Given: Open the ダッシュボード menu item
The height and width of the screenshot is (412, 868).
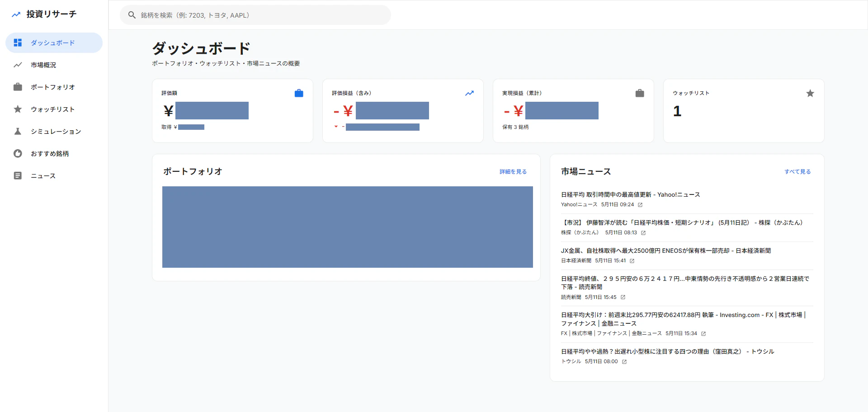Looking at the screenshot, I should tap(54, 43).
